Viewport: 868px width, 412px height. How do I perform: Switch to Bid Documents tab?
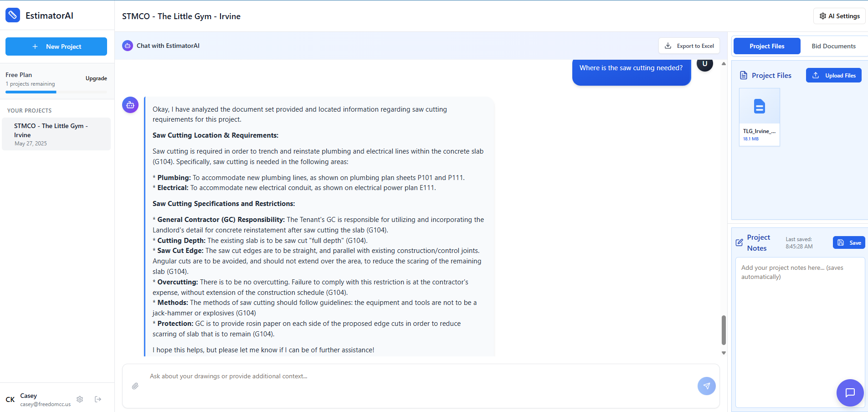[833, 46]
